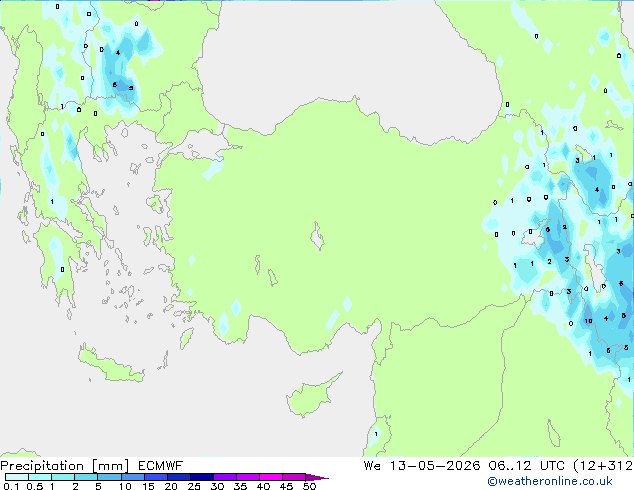Click the "06..12 UTC" time range text

pos(526,465)
